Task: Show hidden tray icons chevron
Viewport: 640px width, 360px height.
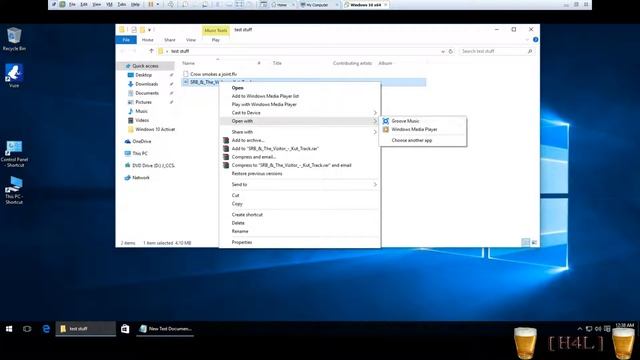Action: pos(580,329)
